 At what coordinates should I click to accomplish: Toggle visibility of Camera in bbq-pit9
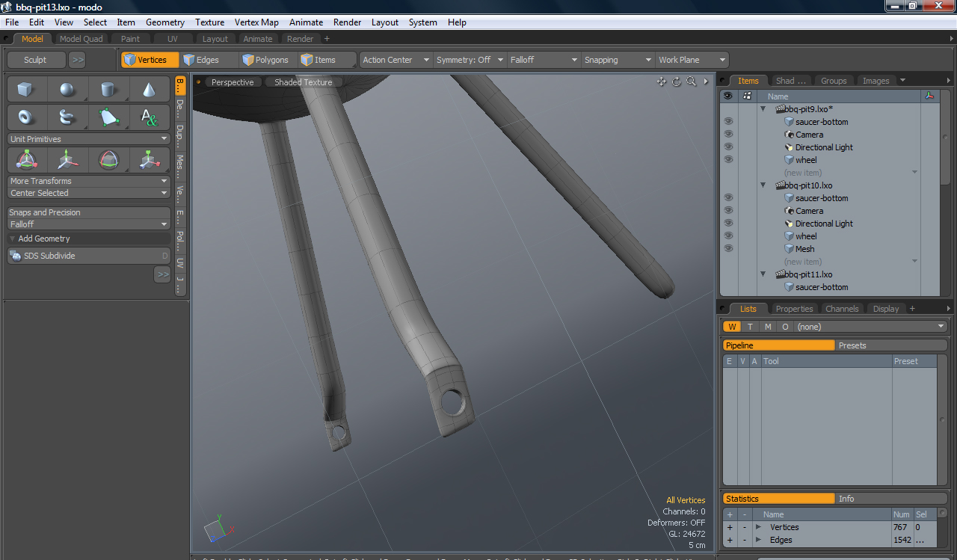click(x=728, y=135)
